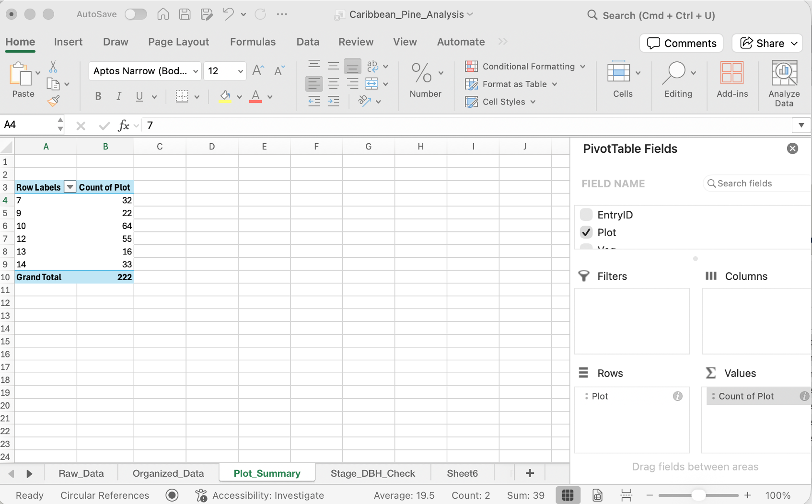Toggle bottom vertical alignment
The image size is (812, 504).
click(x=352, y=66)
